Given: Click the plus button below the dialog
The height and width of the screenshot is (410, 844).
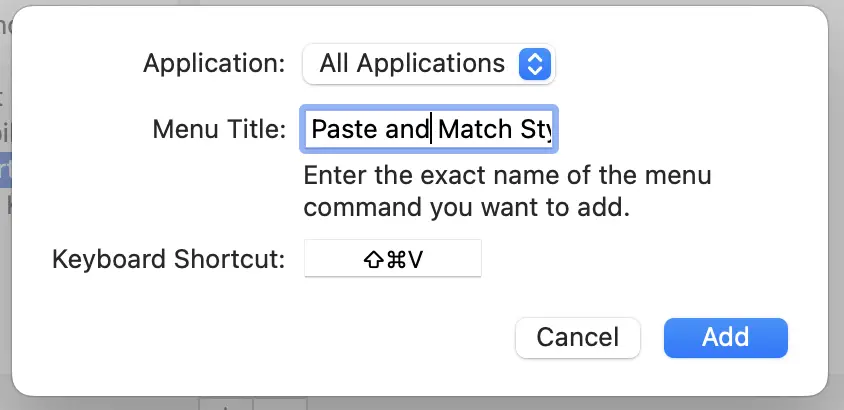Looking at the screenshot, I should [x=226, y=404].
